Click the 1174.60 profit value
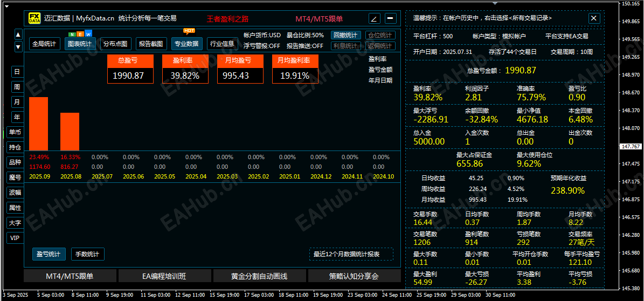Viewport: 644px width, 301px height. 39,167
